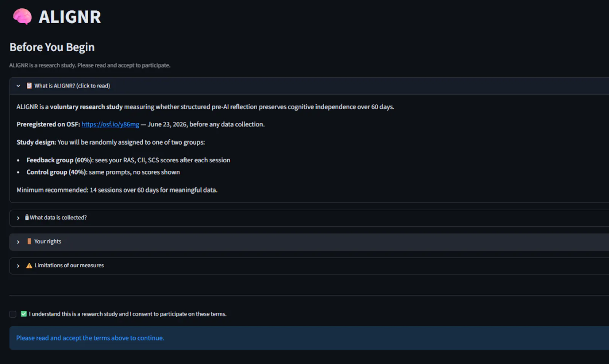This screenshot has height=364, width=609.
Task: Click the 'Preregistered on OSF:' label
Action: [x=48, y=124]
